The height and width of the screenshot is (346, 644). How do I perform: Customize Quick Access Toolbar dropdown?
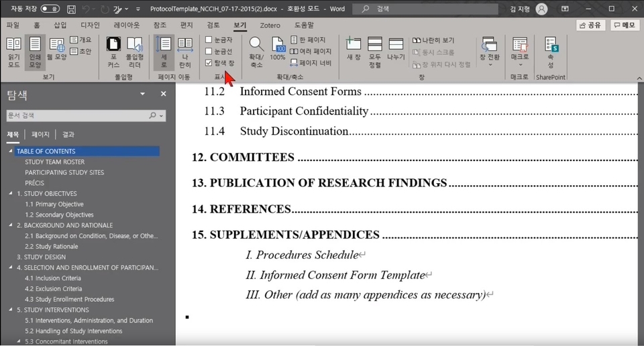click(138, 9)
